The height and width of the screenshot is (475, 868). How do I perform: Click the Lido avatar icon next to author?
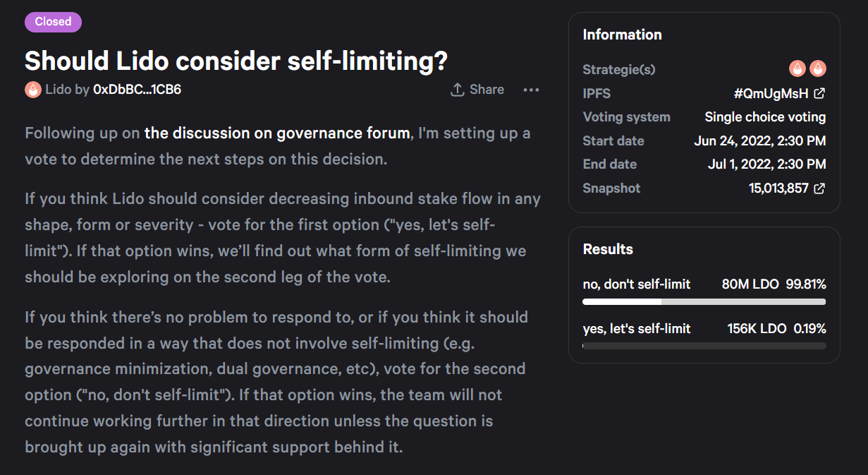tap(33, 90)
